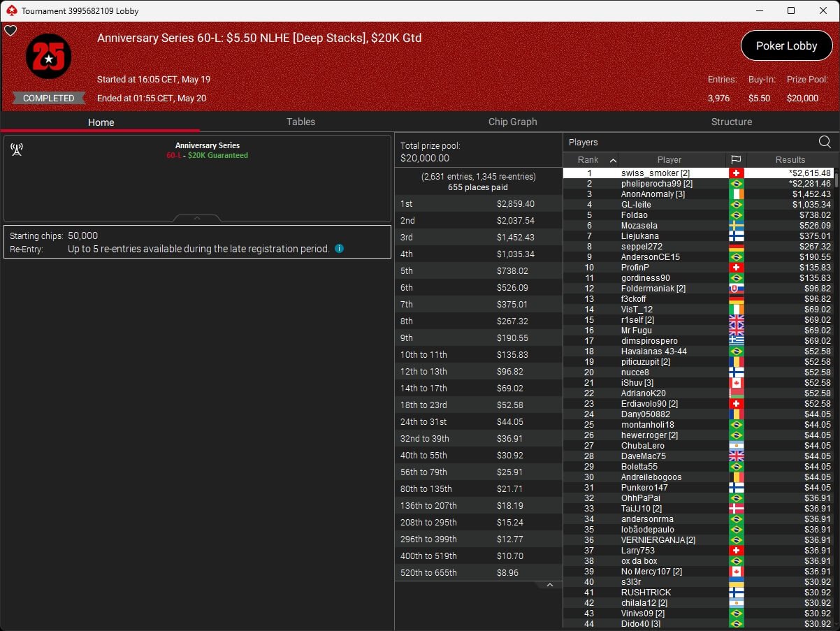
Task: Click swiss_smoker's Switzerland flag
Action: click(736, 173)
